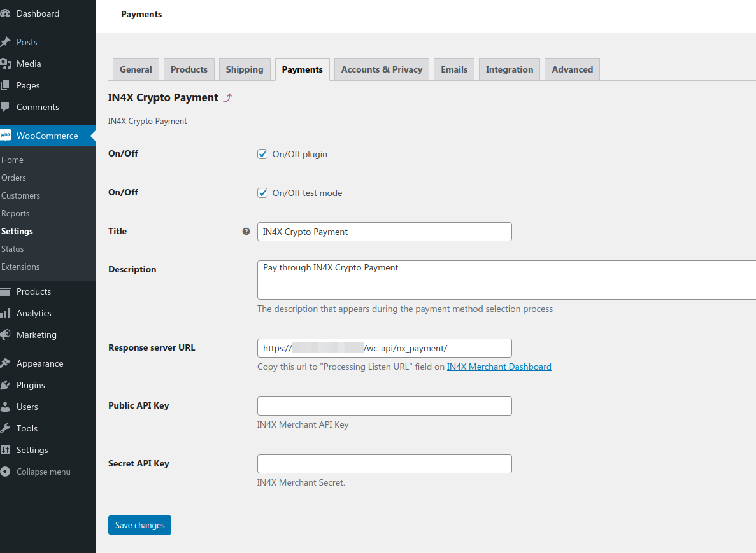This screenshot has width=756, height=553.
Task: Click the Analytics bar chart icon
Action: (5, 313)
